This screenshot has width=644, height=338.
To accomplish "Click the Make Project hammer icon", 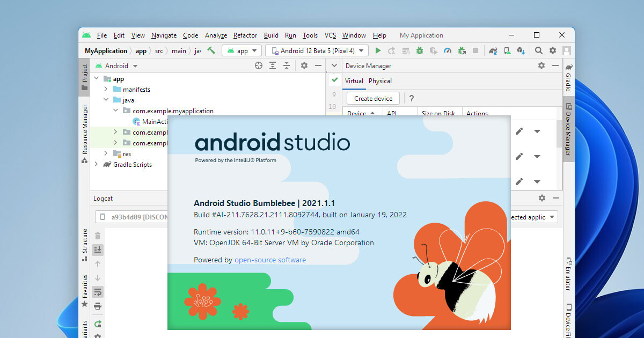I will click(211, 50).
